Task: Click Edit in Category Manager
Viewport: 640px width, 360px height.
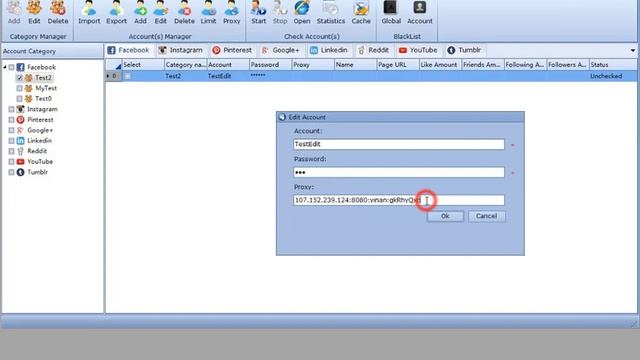Action: tap(34, 12)
